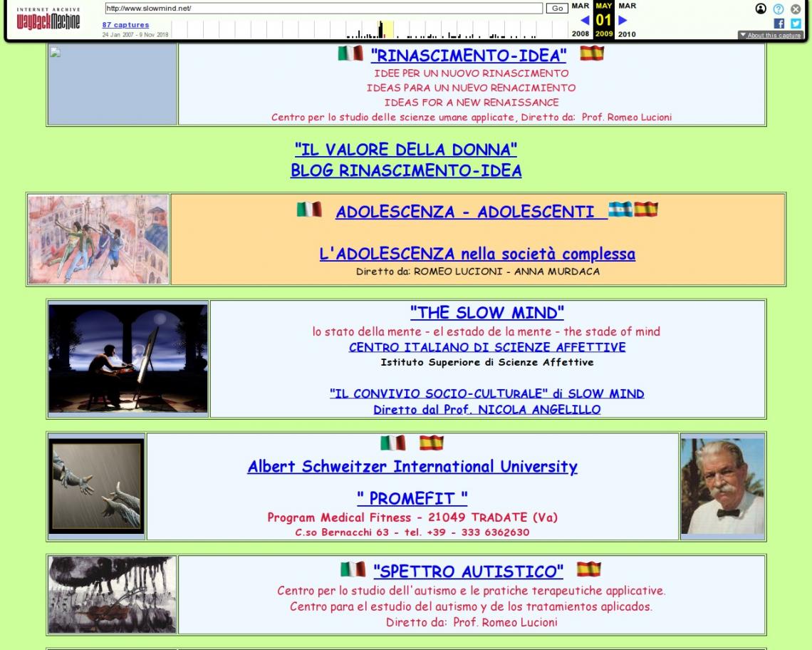Click Italian flag beside ADOLESCENZA - ADOLESCENTI

(x=310, y=210)
